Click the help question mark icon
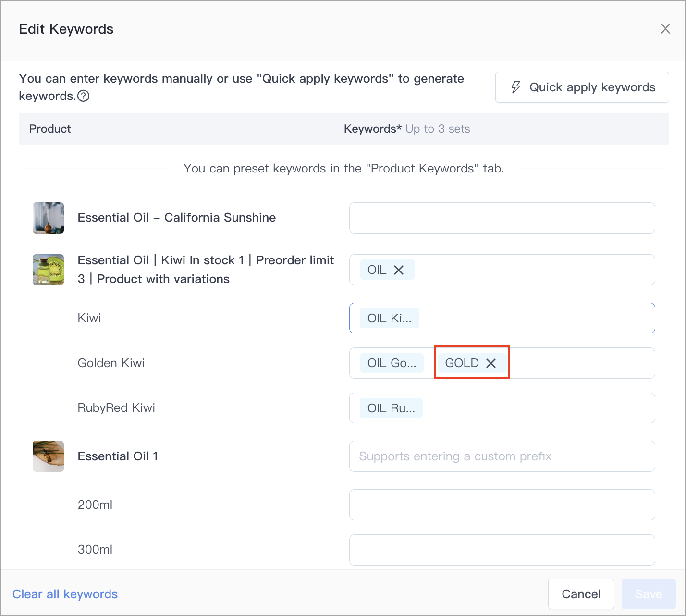This screenshot has height=616, width=686. 83,96
